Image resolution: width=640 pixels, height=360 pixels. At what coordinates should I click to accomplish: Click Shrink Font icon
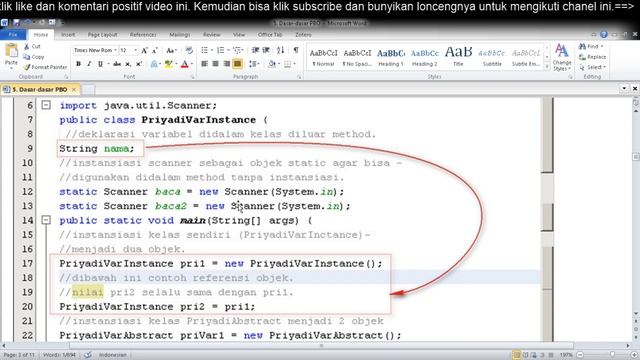pyautogui.click(x=155, y=50)
